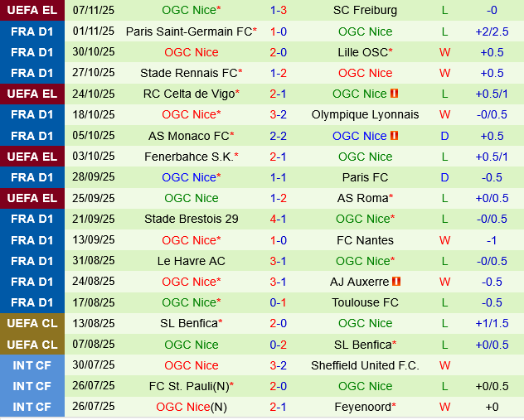Click on Fenerbahce S.K. team name

(189, 157)
